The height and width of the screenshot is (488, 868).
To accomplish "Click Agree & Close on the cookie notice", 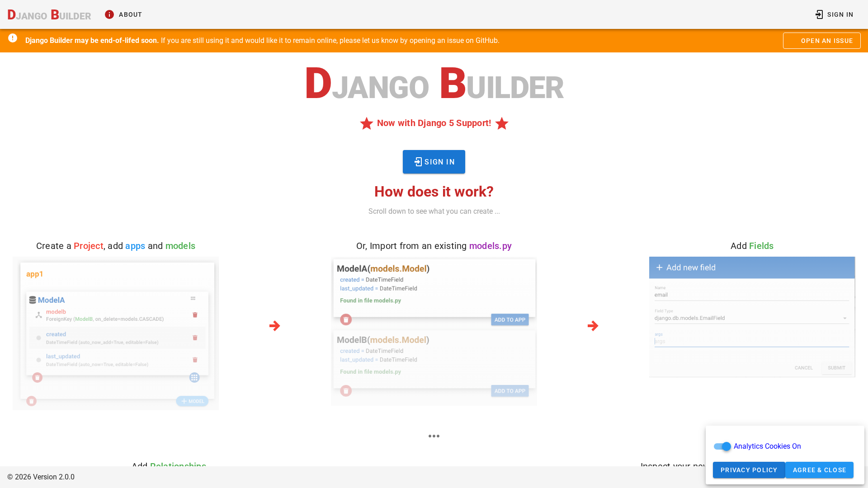I will pos(820,470).
